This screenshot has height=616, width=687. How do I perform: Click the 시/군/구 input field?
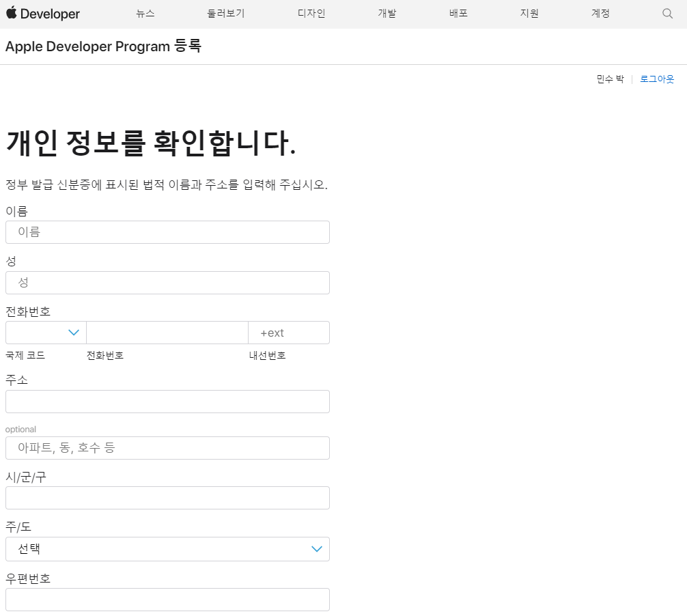coord(167,498)
